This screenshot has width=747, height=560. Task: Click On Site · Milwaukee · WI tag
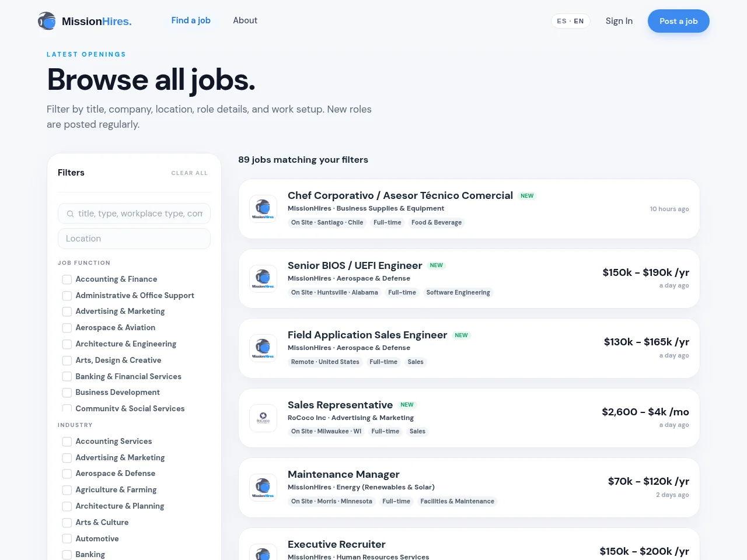click(x=326, y=432)
